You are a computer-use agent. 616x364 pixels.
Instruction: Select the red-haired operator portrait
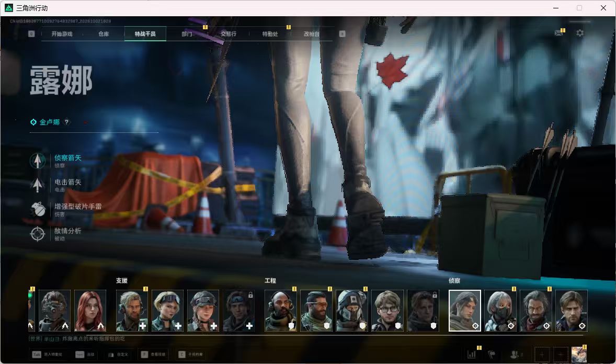90,311
